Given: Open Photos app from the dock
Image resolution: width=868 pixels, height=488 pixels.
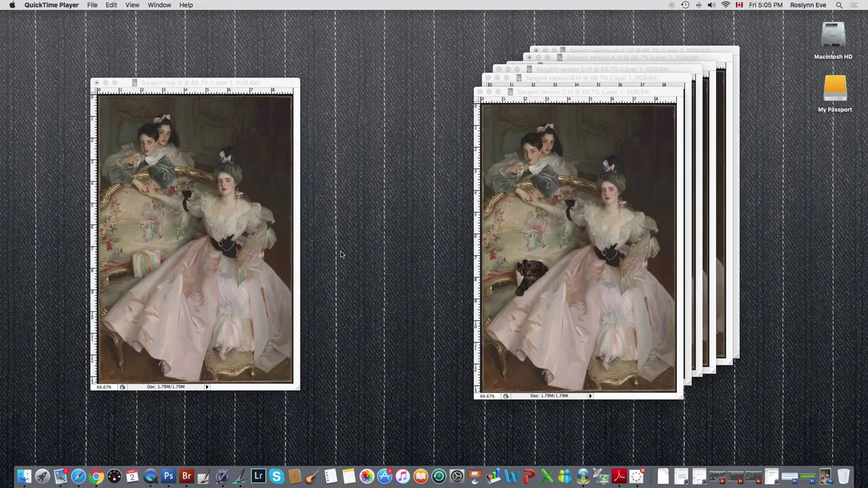Looking at the screenshot, I should [367, 476].
